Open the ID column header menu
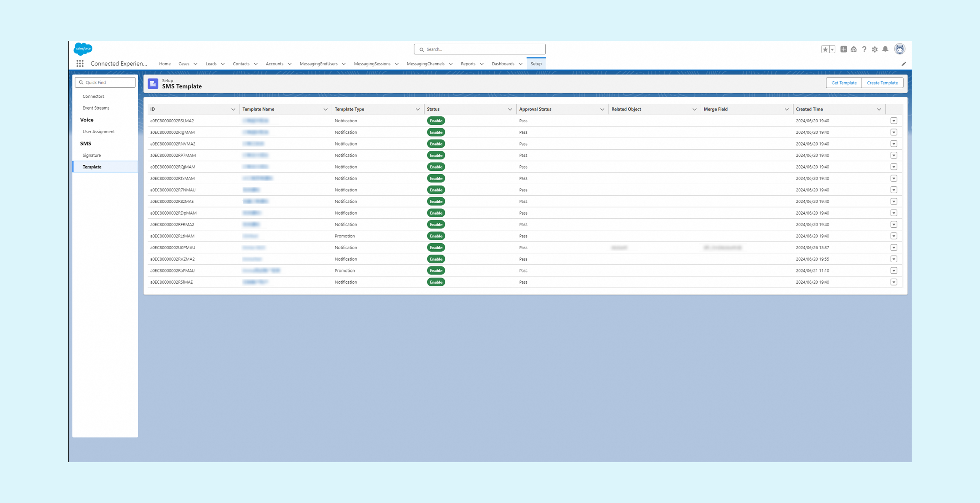Image resolution: width=980 pixels, height=503 pixels. [x=233, y=109]
